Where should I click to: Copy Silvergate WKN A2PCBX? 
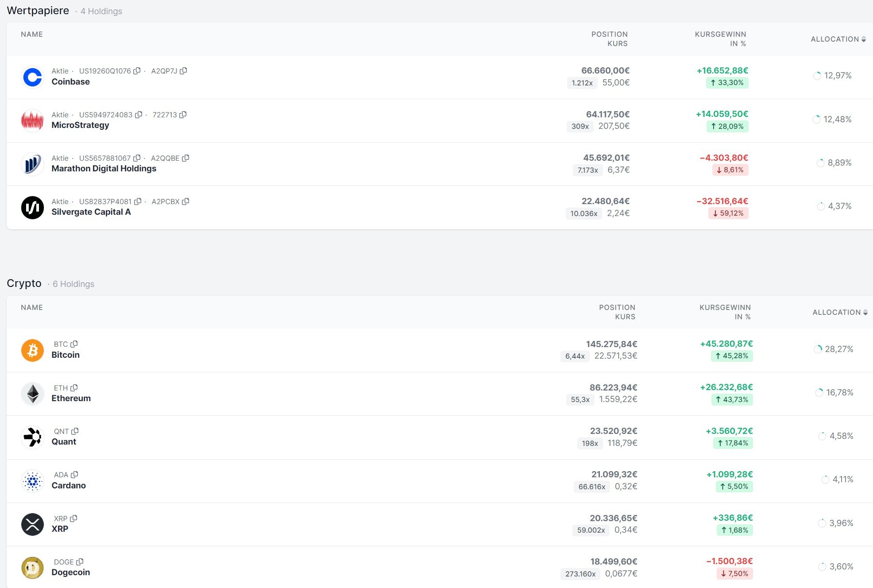(185, 201)
